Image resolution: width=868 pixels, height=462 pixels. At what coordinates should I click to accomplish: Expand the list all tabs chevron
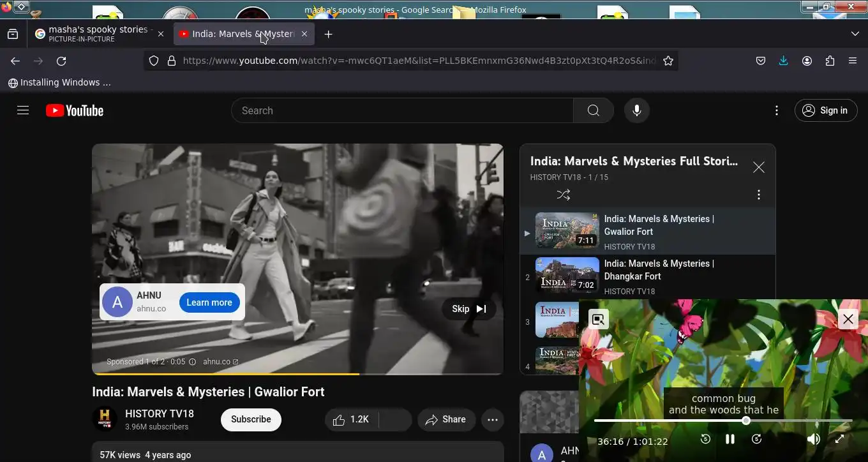pyautogui.click(x=855, y=34)
